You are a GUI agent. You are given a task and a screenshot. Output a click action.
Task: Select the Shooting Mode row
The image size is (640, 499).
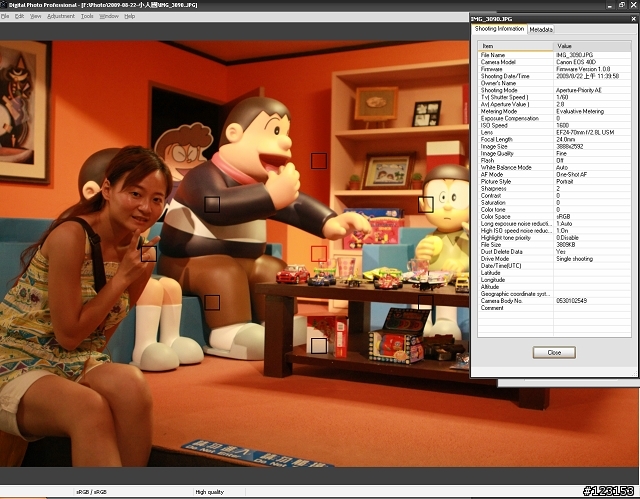(554, 90)
